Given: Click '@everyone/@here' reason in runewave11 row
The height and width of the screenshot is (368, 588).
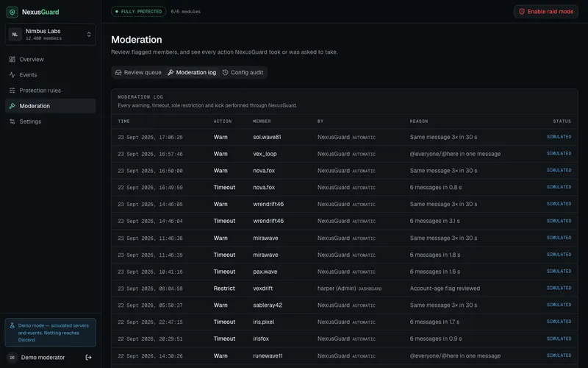Looking at the screenshot, I should 455,355.
